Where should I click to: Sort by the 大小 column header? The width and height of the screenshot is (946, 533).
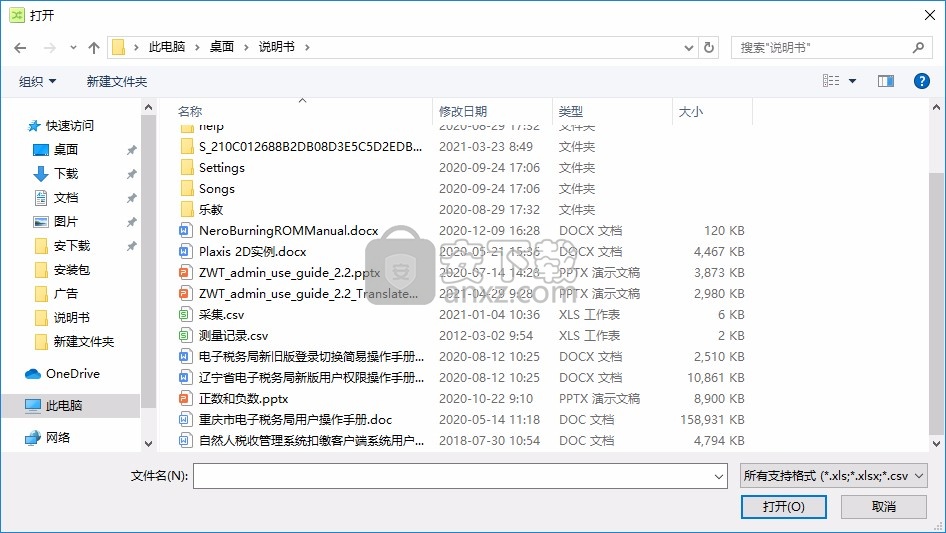690,111
